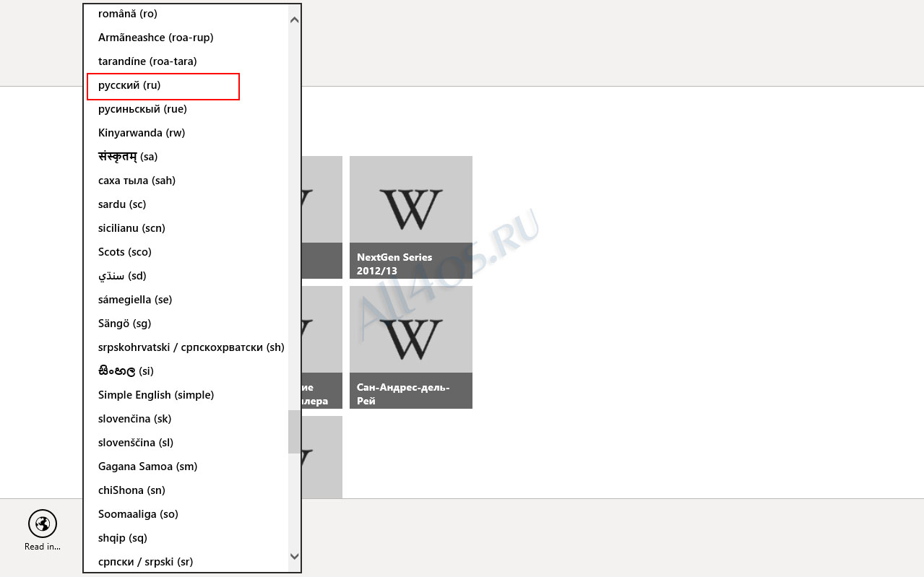Viewport: 924px width, 577px height.
Task: Click the Read in globe icon
Action: point(43,524)
